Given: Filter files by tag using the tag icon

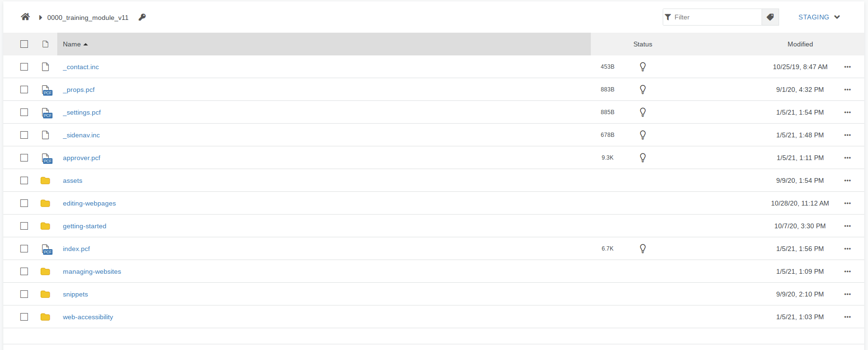Looking at the screenshot, I should [770, 17].
